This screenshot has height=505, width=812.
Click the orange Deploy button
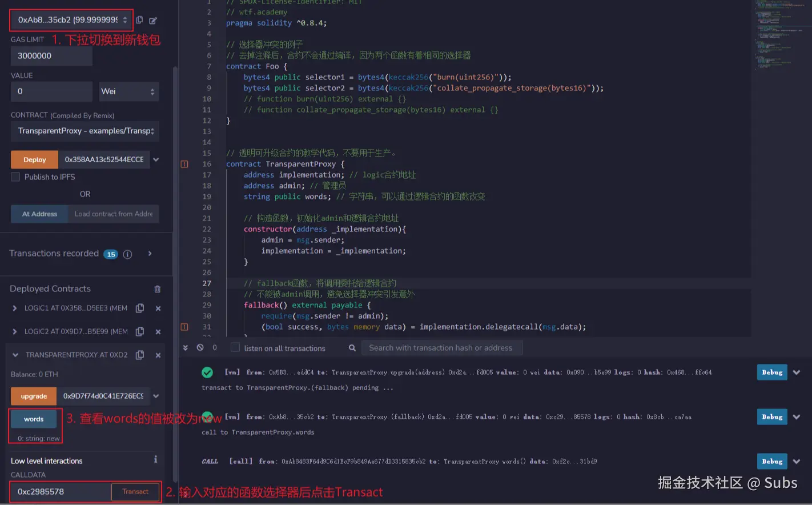pyautogui.click(x=34, y=160)
